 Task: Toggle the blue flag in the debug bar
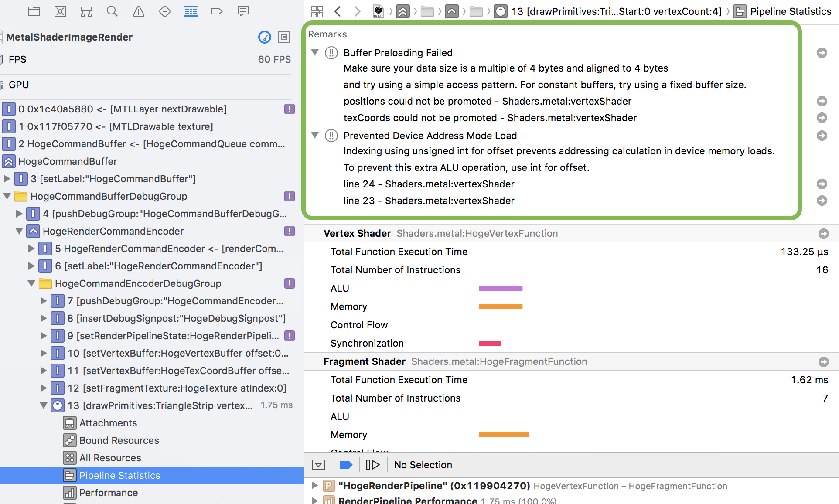(345, 465)
